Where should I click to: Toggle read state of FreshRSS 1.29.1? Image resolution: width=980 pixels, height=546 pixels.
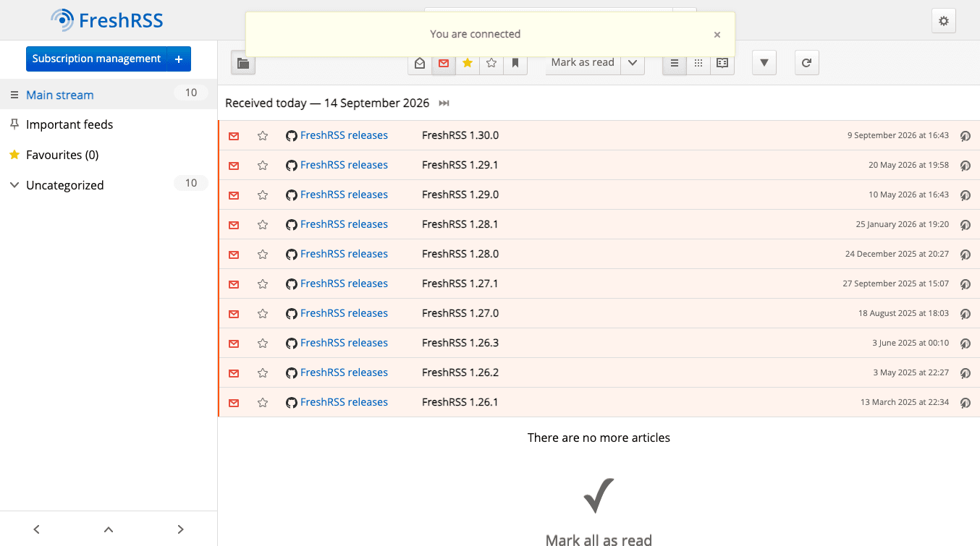tap(234, 166)
